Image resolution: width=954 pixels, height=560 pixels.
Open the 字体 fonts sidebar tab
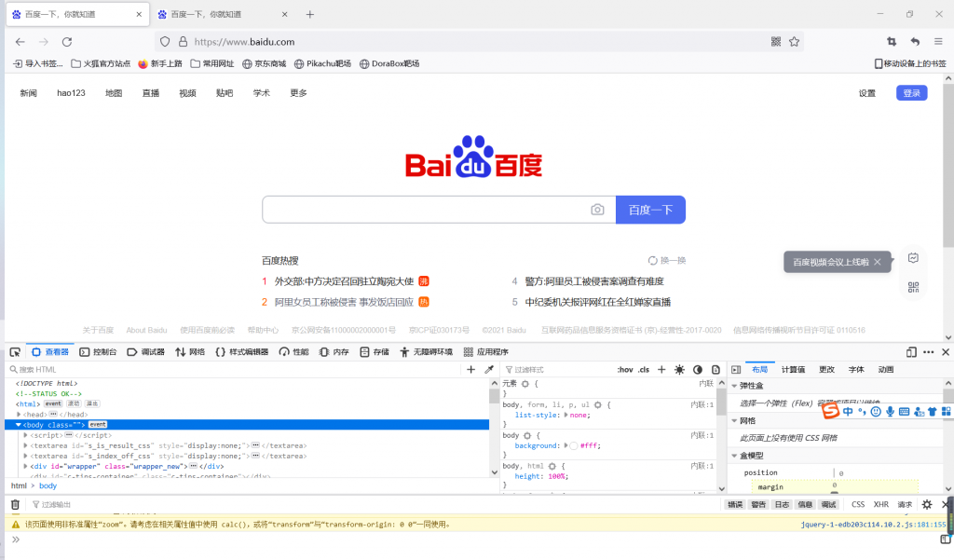click(856, 370)
